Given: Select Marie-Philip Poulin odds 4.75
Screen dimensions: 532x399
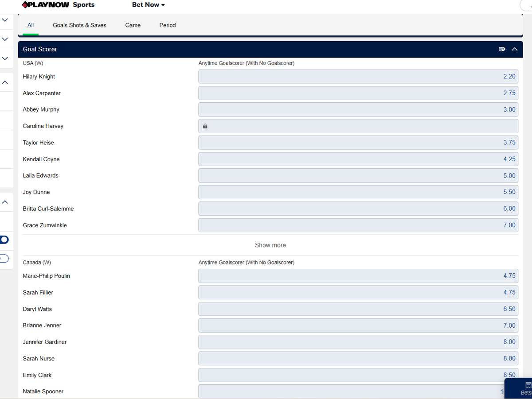Looking at the screenshot, I should 358,276.
